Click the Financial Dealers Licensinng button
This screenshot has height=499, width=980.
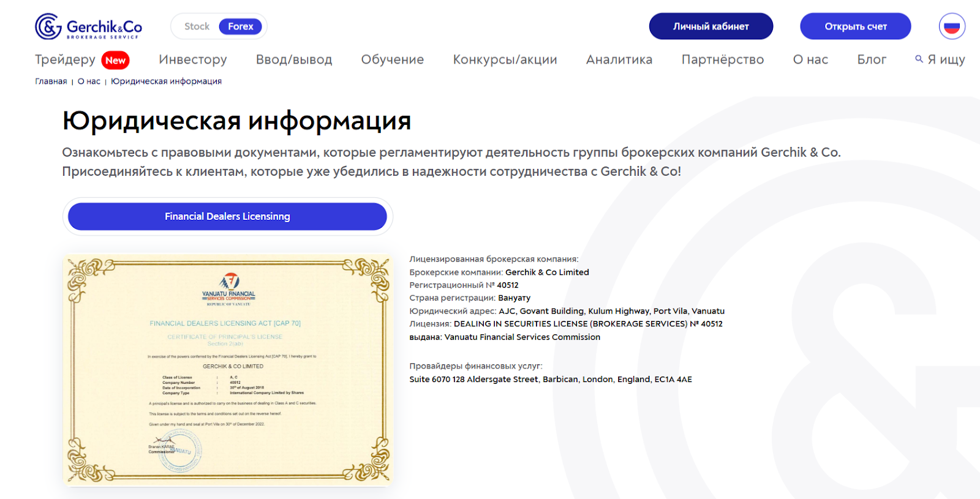point(227,217)
